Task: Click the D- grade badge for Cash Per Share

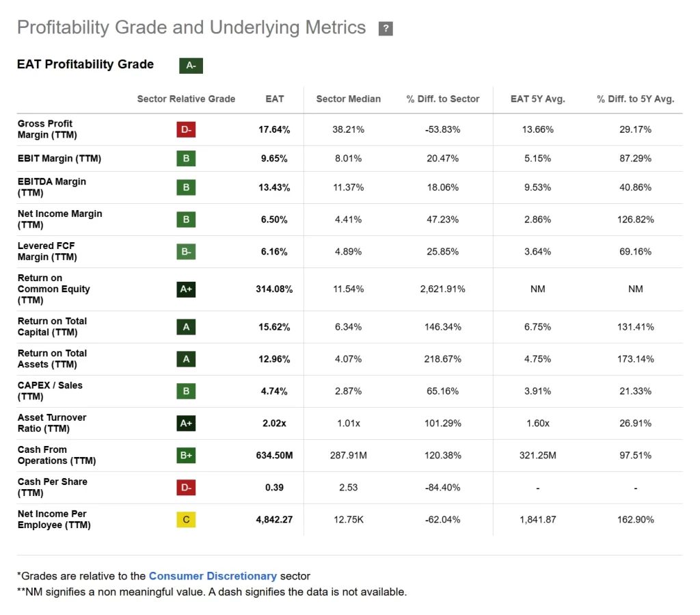Action: [186, 488]
